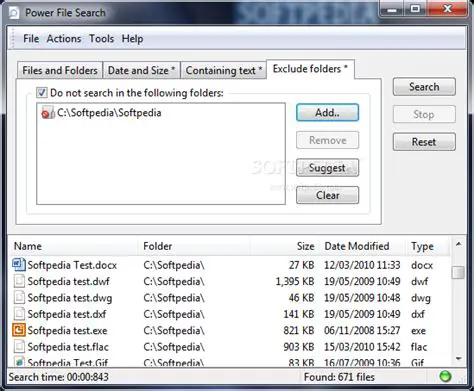Open the File menu
The width and height of the screenshot is (474, 391).
(x=31, y=39)
